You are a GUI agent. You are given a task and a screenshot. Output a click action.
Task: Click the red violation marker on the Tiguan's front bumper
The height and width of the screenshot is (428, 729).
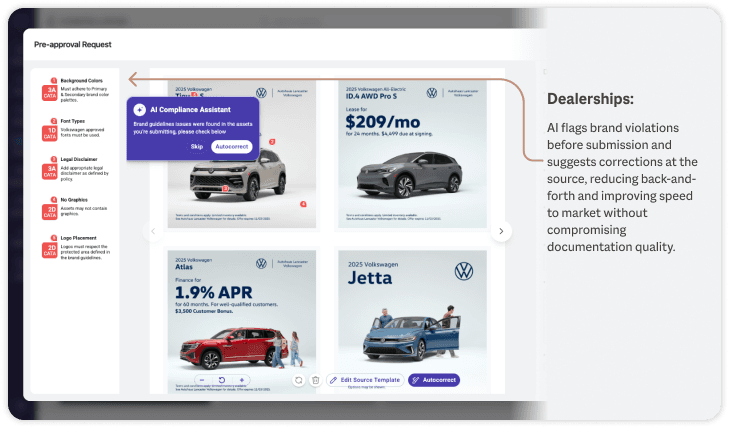[225, 189]
